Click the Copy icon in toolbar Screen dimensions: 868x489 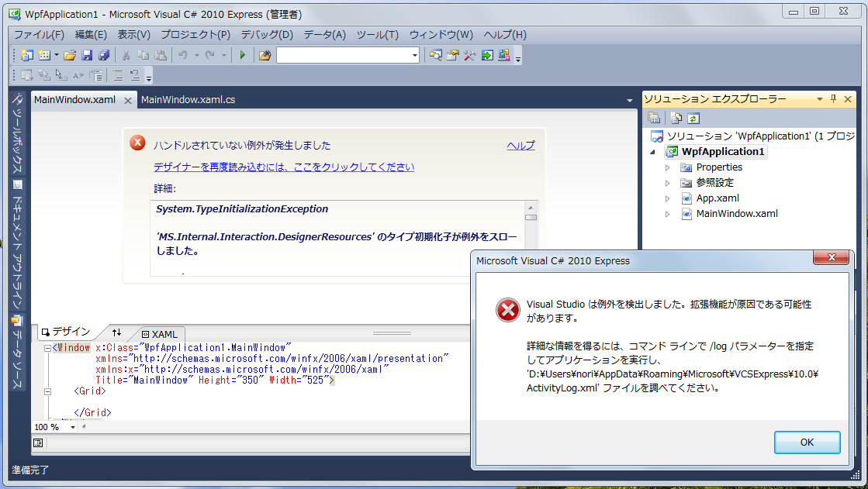143,55
